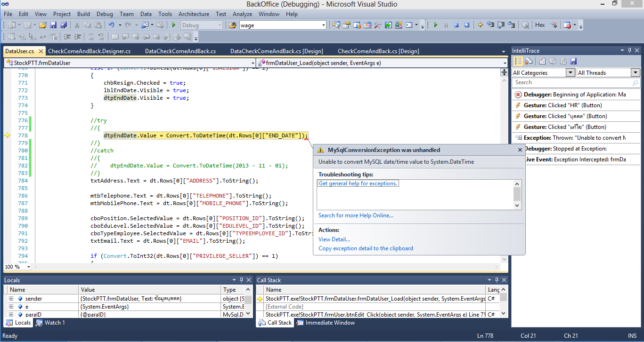Click the warning icon in exception dialog
The height and width of the screenshot is (342, 644).
click(x=320, y=150)
